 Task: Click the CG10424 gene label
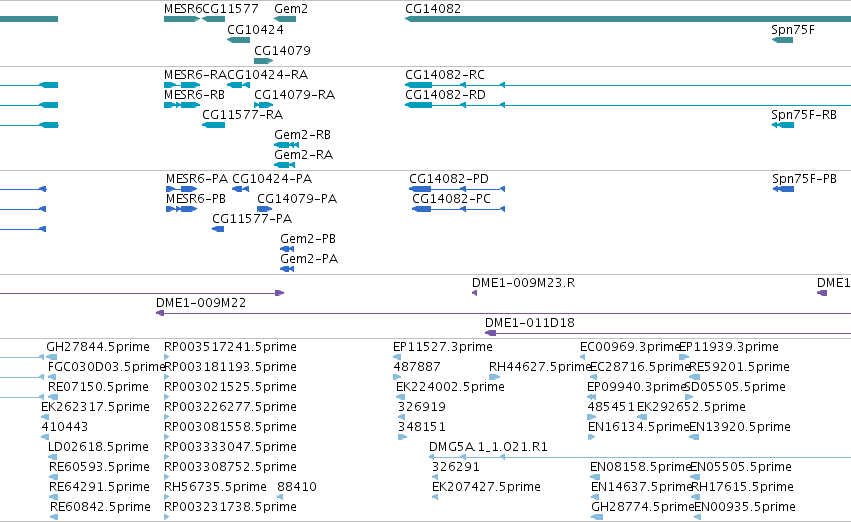click(255, 30)
